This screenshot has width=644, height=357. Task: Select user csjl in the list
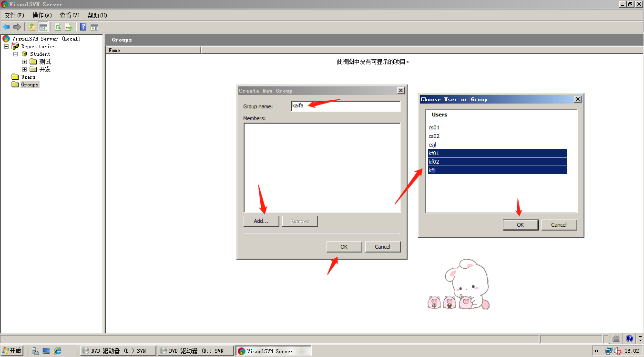point(497,145)
